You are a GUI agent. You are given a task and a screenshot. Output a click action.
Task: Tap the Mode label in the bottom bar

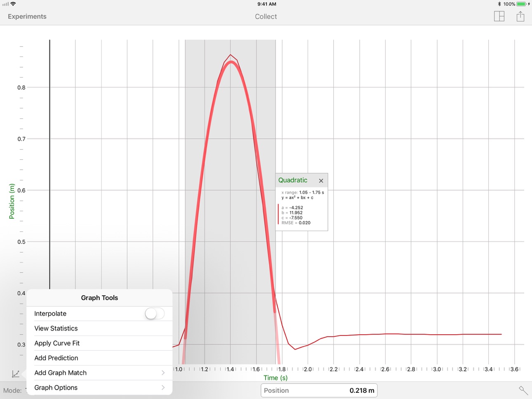[x=12, y=390]
